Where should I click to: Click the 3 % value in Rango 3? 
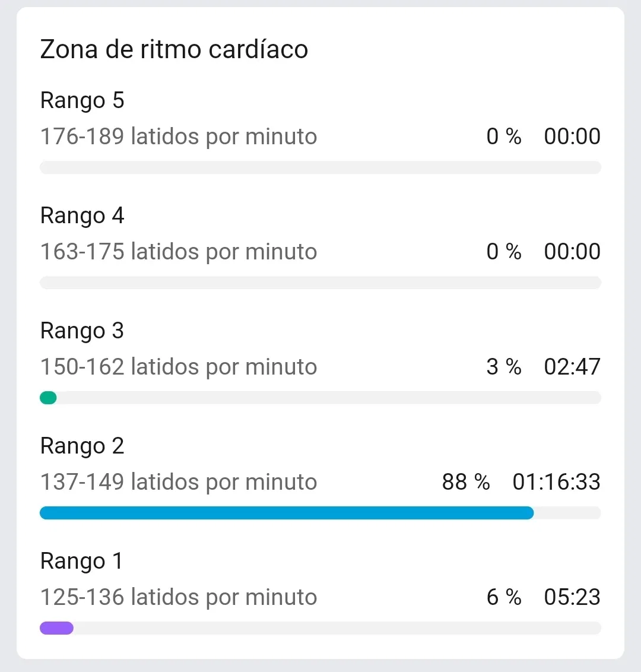(x=504, y=367)
